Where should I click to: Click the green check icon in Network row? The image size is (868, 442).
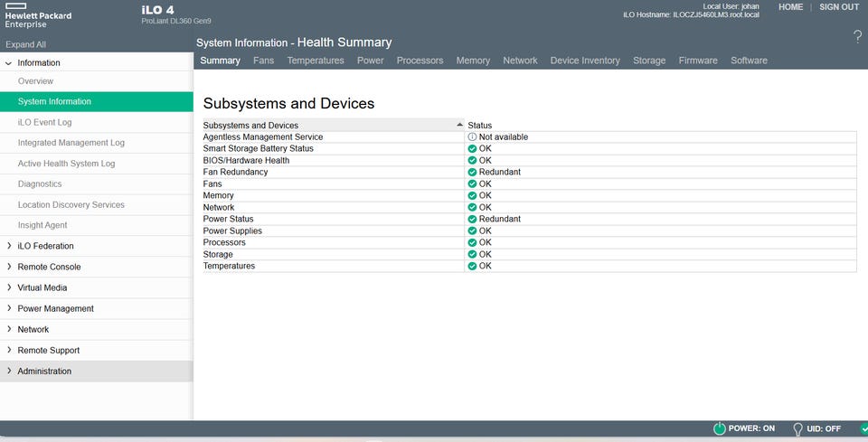click(x=472, y=208)
